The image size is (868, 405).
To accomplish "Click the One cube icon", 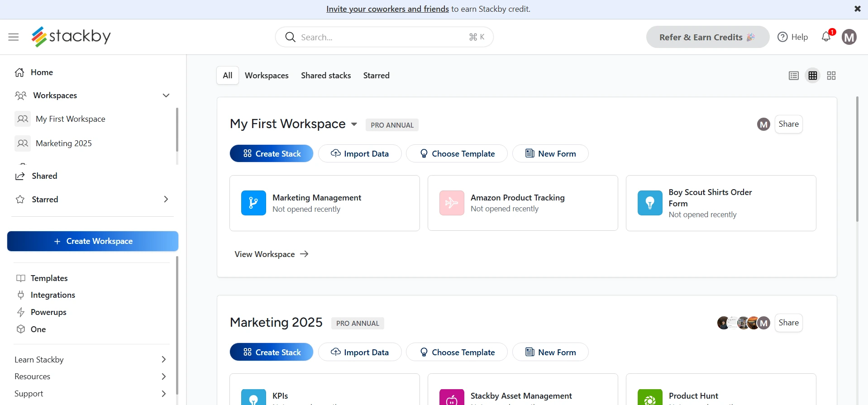I will pyautogui.click(x=21, y=329).
